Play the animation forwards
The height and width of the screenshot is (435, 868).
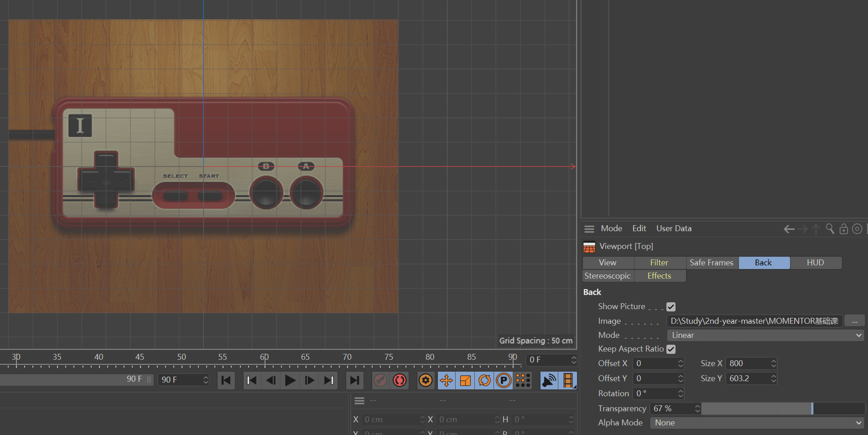(x=290, y=380)
